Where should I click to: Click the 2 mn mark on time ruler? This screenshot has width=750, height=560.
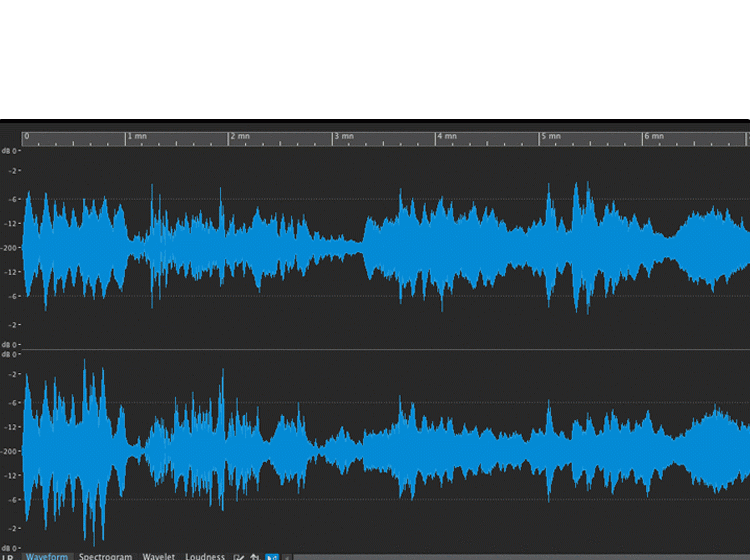(241, 136)
